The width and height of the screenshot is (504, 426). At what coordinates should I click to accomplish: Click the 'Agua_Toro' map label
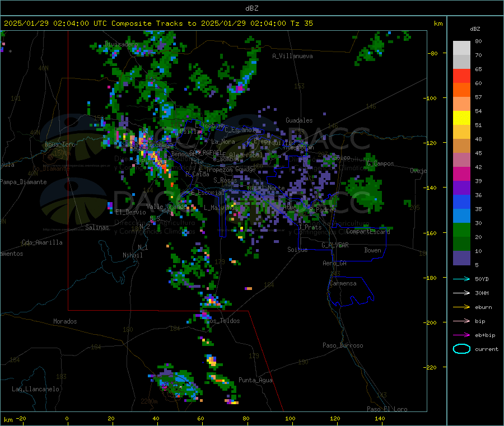60,144
